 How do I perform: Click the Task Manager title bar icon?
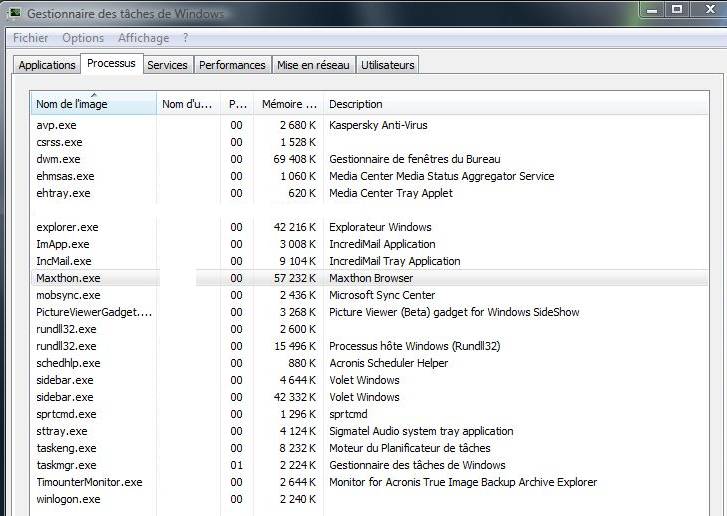click(14, 13)
